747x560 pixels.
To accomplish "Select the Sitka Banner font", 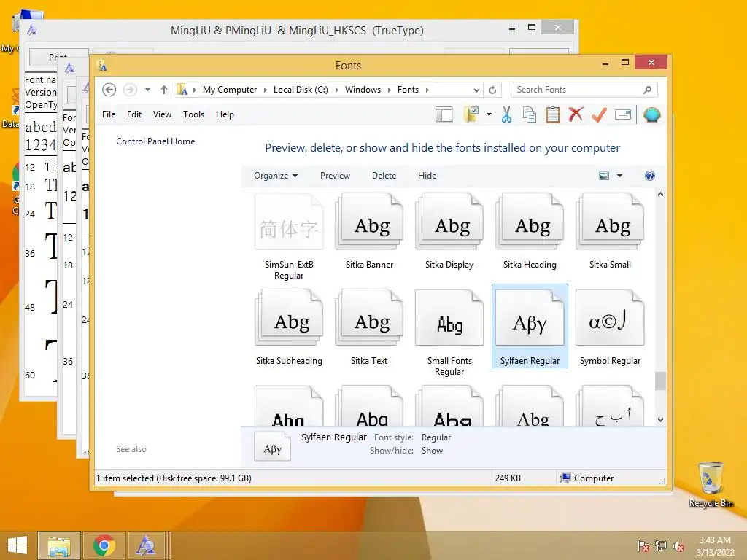I will point(369,231).
